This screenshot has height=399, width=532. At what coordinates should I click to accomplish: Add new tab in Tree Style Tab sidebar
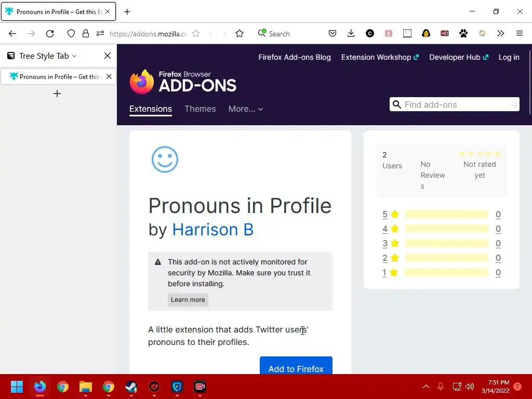(x=57, y=94)
